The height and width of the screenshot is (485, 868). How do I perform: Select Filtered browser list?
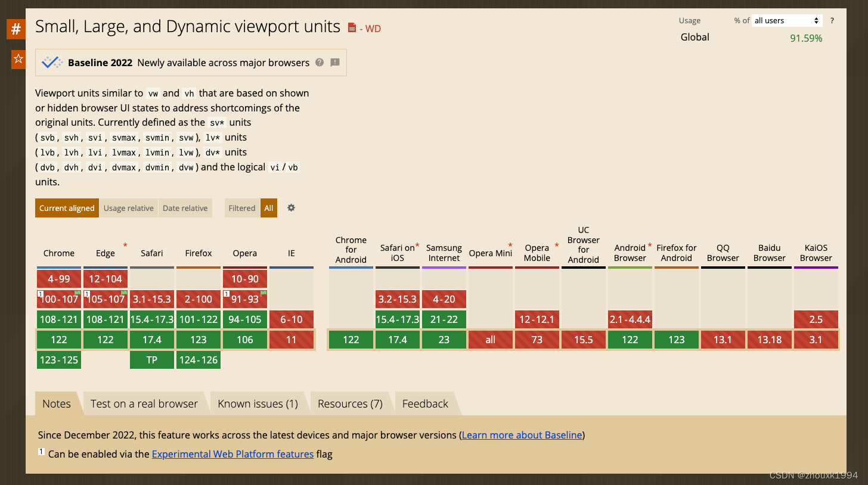pyautogui.click(x=242, y=208)
